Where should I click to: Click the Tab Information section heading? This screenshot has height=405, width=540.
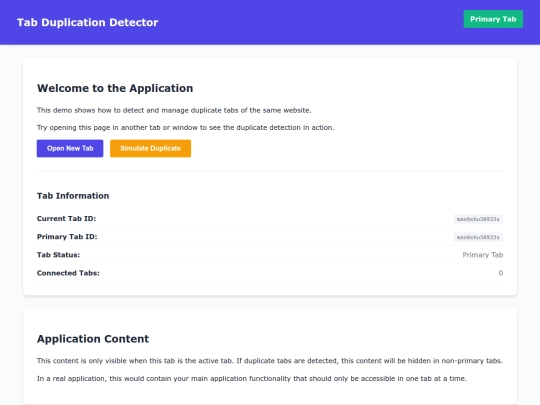point(73,196)
